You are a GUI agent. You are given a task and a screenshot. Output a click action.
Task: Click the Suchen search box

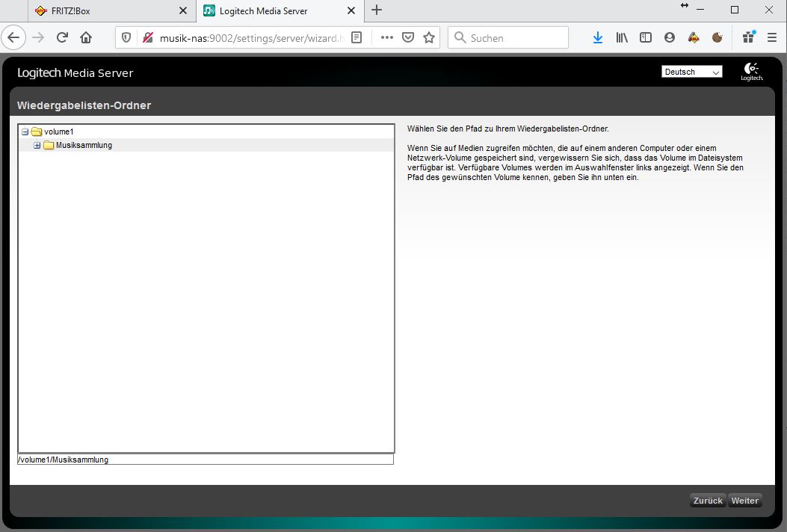(x=508, y=37)
